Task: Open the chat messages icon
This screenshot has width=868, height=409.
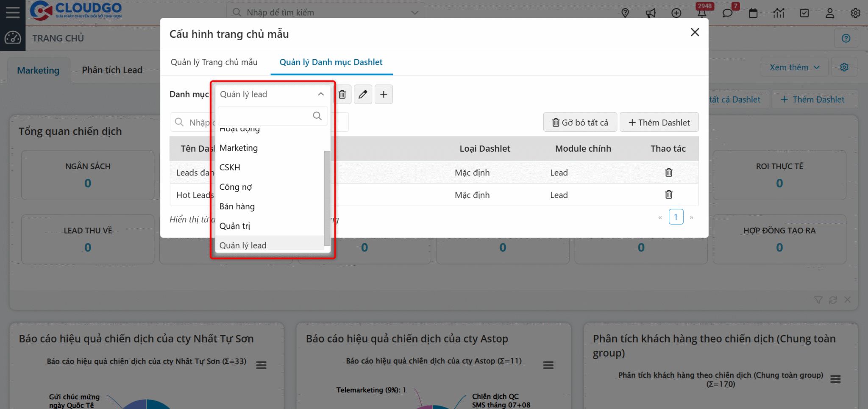Action: click(x=727, y=13)
